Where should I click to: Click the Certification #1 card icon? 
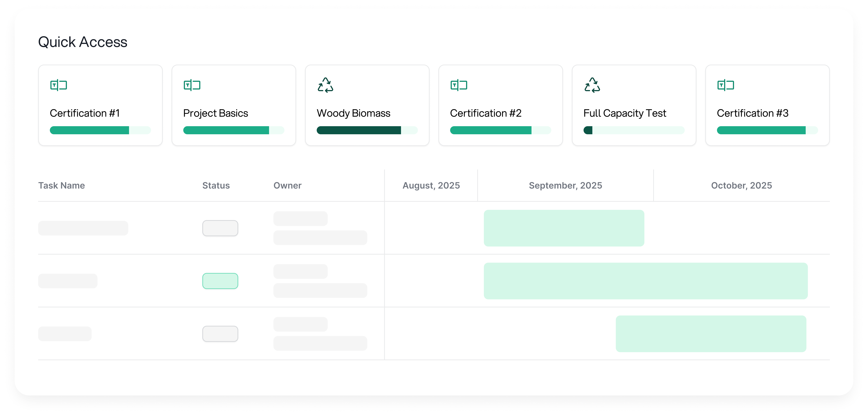pyautogui.click(x=59, y=85)
